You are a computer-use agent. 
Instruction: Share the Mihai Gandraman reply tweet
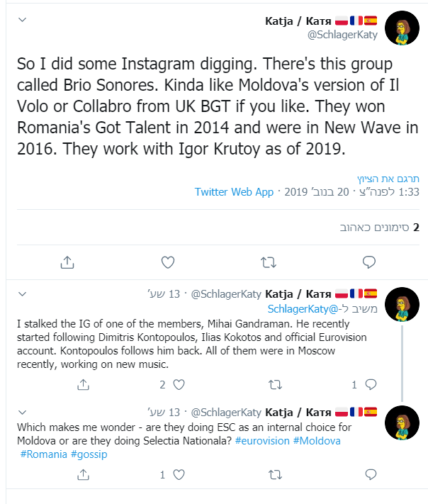83,385
